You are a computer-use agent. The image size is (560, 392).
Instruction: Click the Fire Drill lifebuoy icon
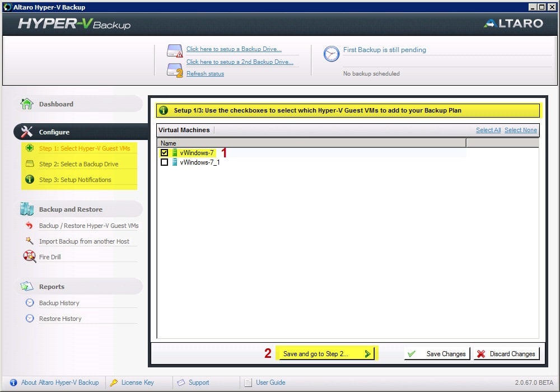point(29,256)
